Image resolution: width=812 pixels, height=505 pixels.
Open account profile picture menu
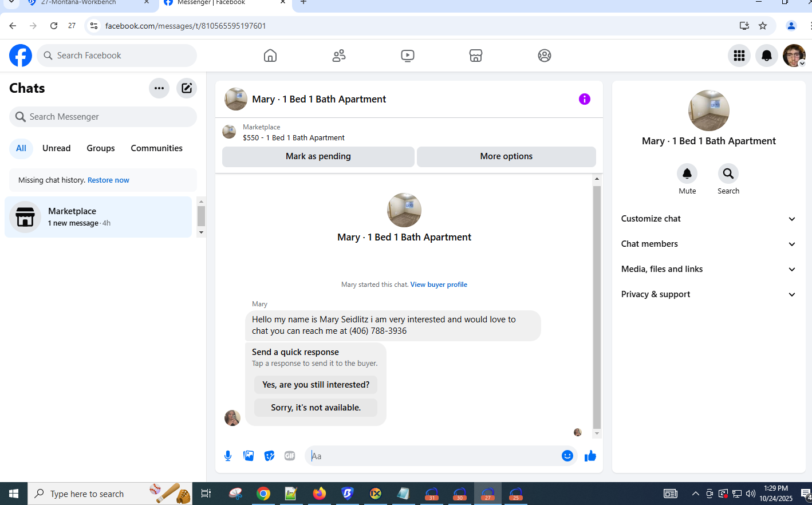794,56
